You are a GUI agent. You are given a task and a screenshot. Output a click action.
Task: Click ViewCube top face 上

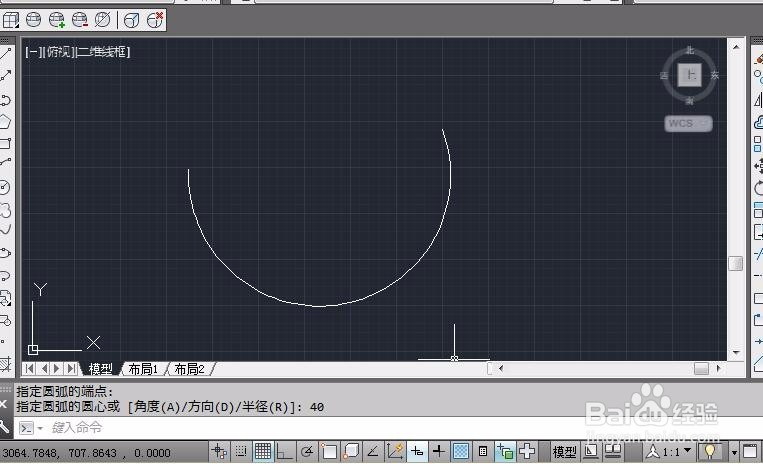[x=690, y=75]
